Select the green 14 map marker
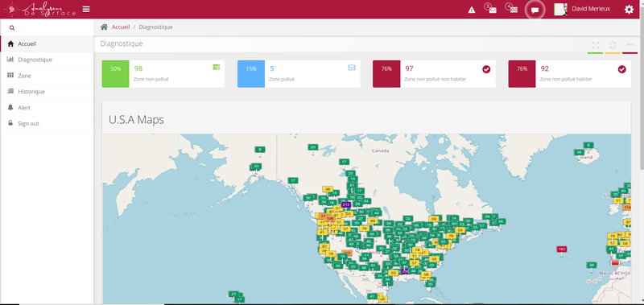The height and width of the screenshot is (305, 644). (453, 218)
